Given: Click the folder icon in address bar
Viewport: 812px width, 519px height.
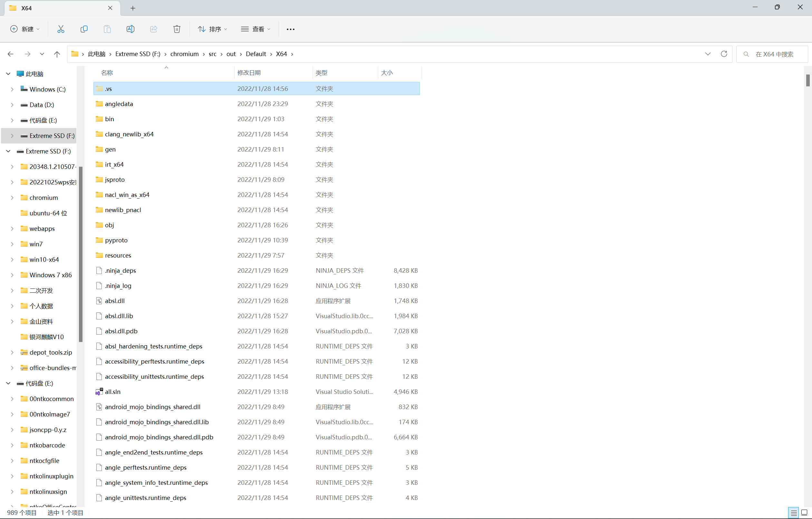Looking at the screenshot, I should tap(75, 54).
